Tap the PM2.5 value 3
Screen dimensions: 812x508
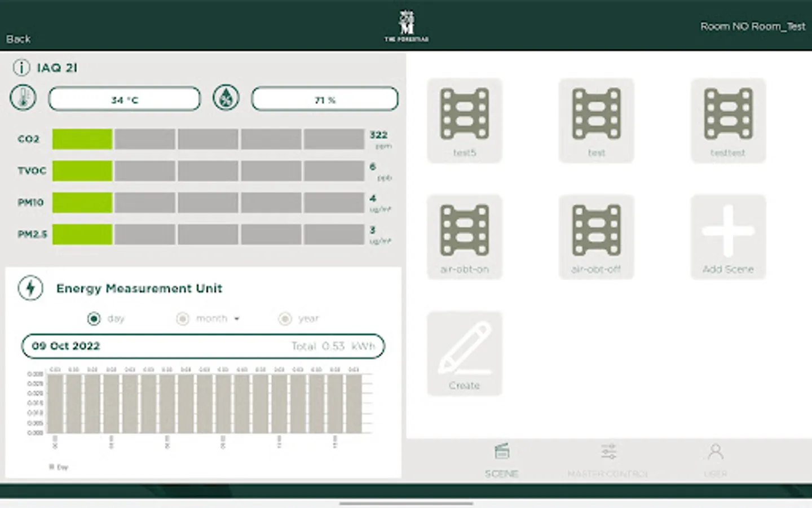373,230
